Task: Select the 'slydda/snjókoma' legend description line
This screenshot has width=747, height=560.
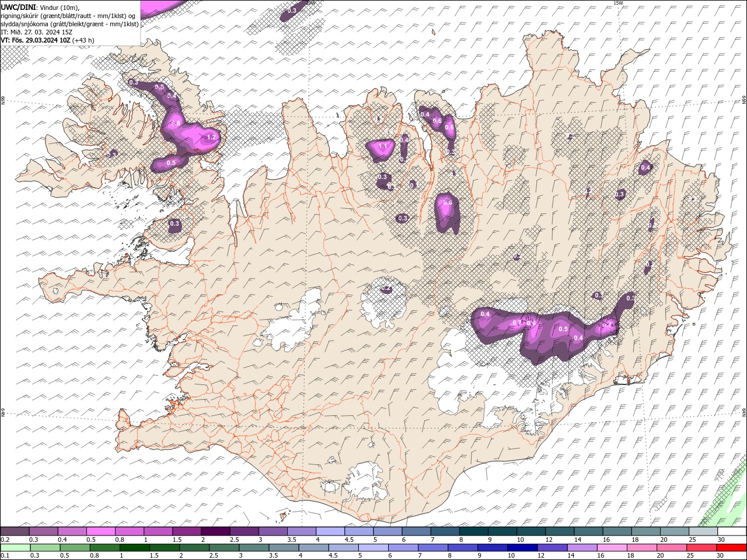Action: click(69, 24)
